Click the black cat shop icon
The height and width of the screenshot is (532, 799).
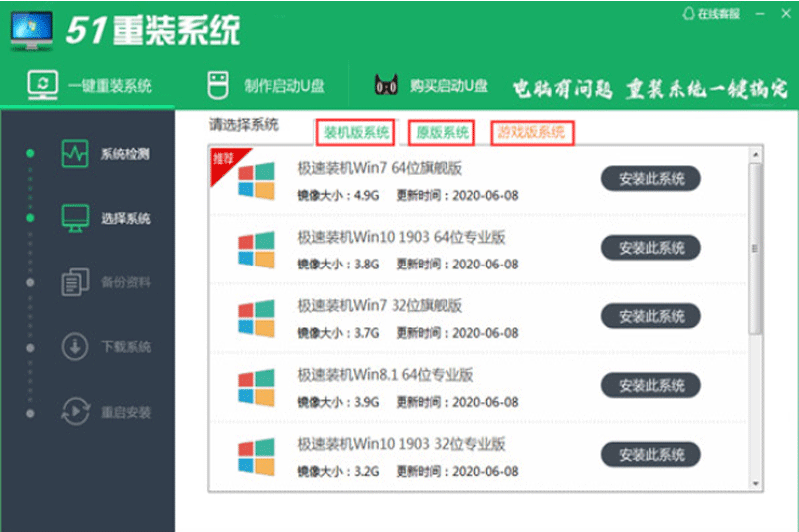(x=386, y=85)
